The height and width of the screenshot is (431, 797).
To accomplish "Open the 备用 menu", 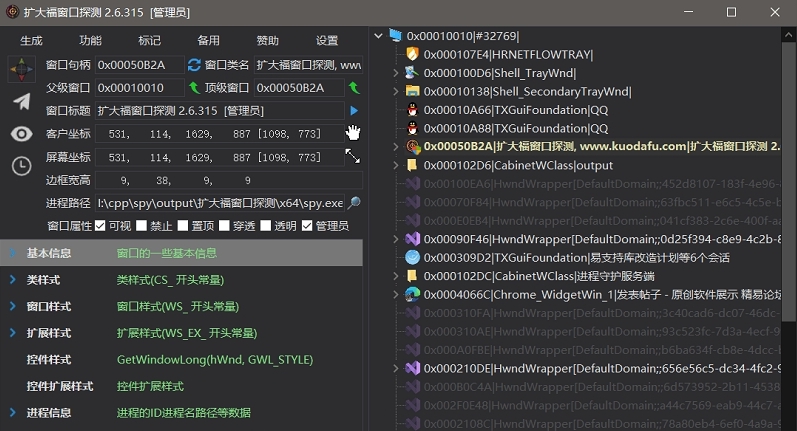I will (x=208, y=41).
